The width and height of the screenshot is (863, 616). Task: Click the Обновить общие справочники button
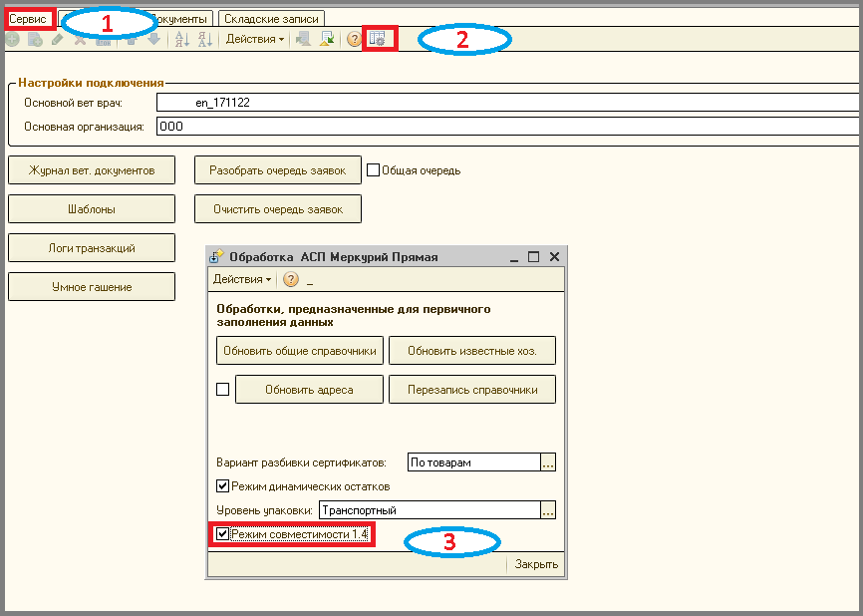coord(300,351)
